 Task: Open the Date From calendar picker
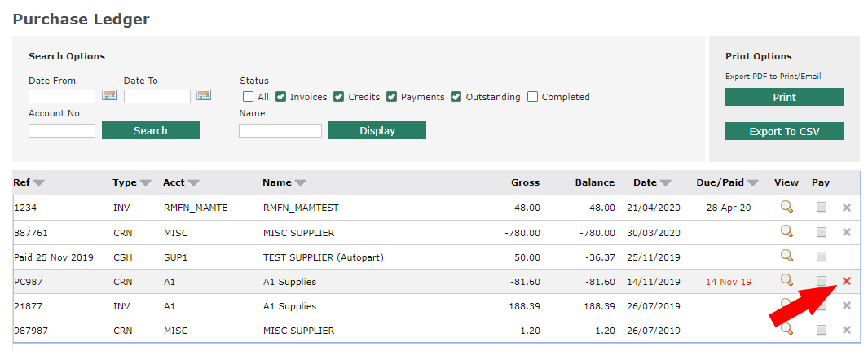point(109,96)
